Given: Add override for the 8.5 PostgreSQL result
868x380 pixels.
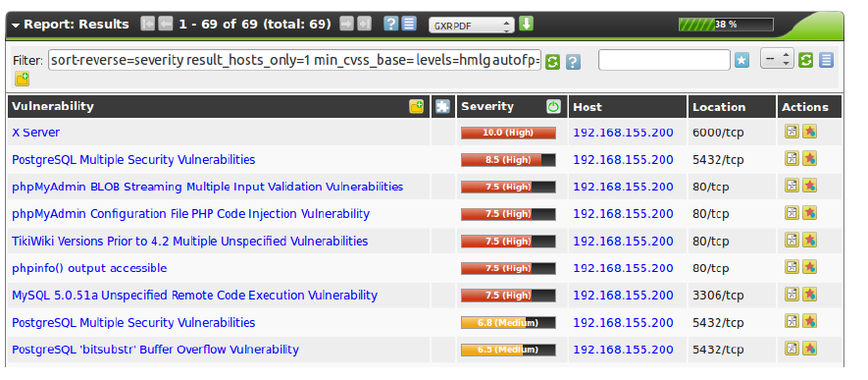Looking at the screenshot, I should pyautogui.click(x=810, y=159).
